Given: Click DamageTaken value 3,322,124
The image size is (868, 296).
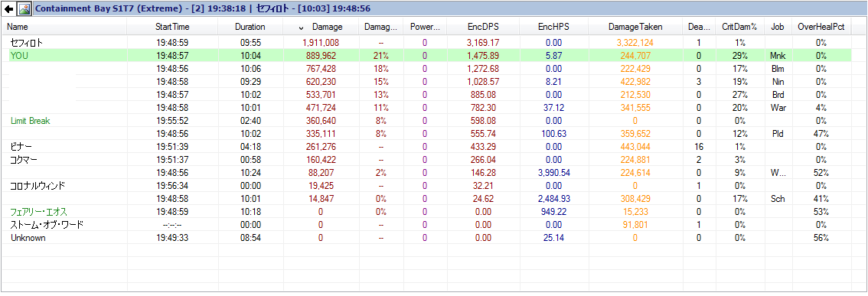Looking at the screenshot, I should (x=635, y=43).
